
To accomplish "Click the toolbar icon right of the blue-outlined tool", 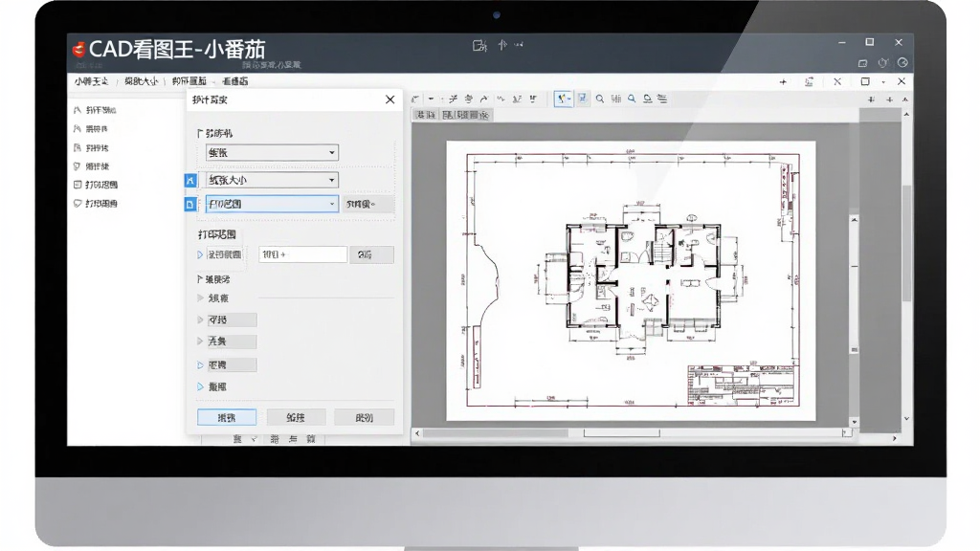I will coord(583,99).
